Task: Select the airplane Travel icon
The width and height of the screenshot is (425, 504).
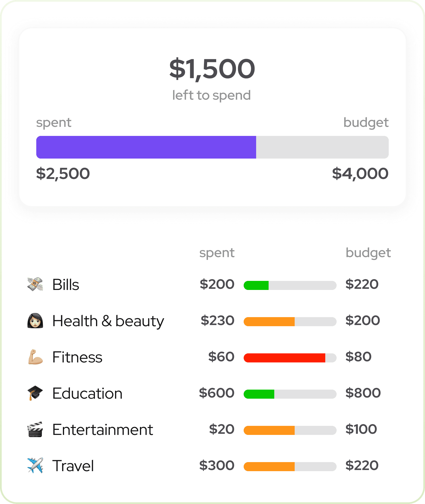Action: tap(35, 465)
